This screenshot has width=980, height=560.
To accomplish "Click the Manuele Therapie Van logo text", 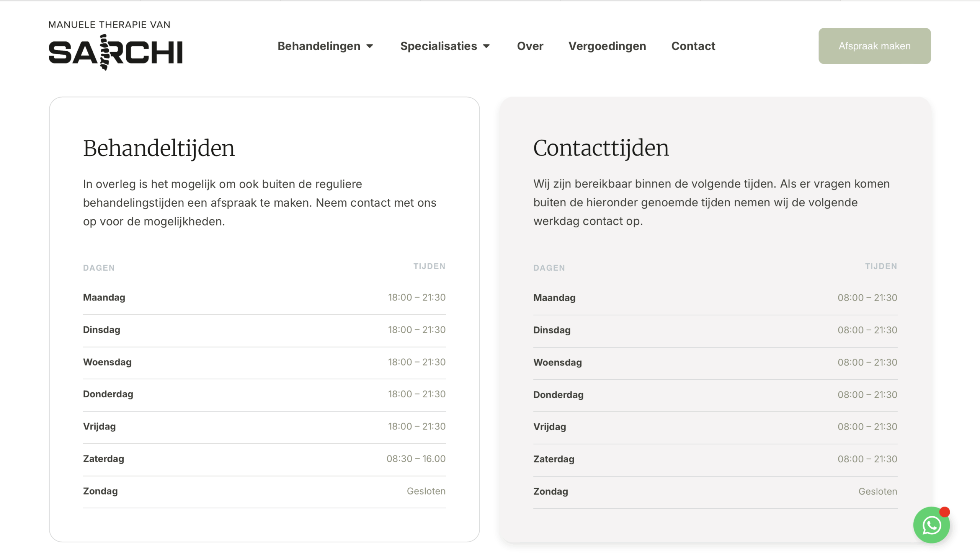I will pyautogui.click(x=109, y=24).
